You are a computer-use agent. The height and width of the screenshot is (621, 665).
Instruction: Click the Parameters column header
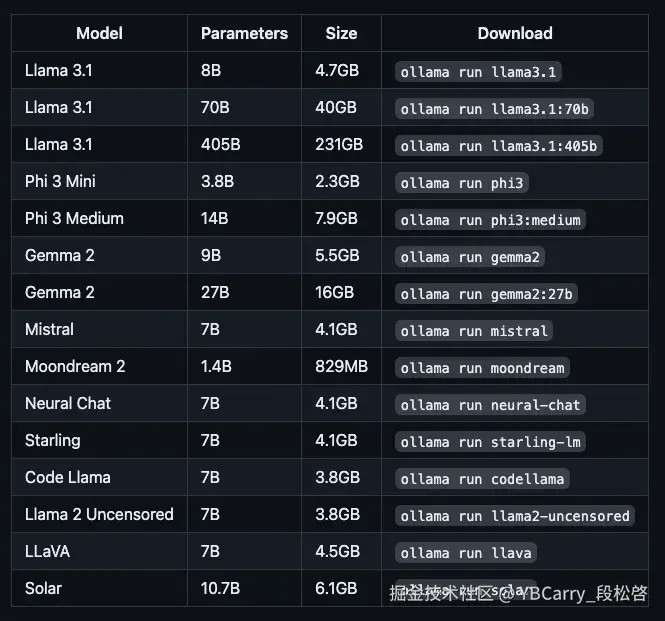pyautogui.click(x=244, y=33)
